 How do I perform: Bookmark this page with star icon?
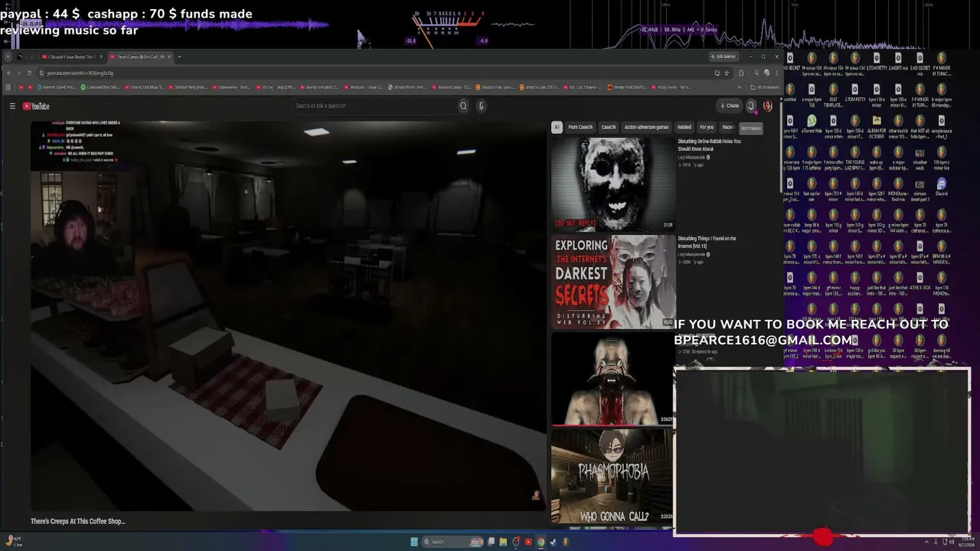[x=727, y=73]
